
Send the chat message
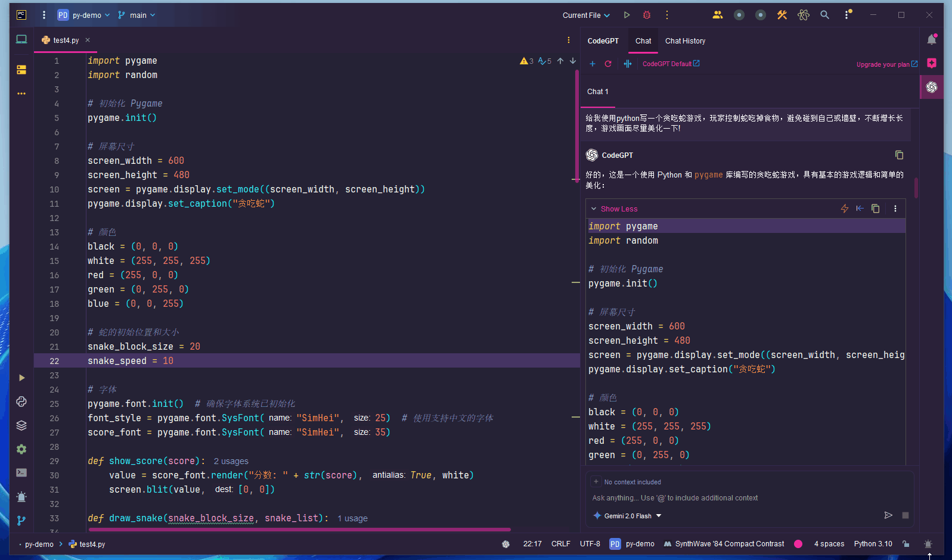[888, 515]
